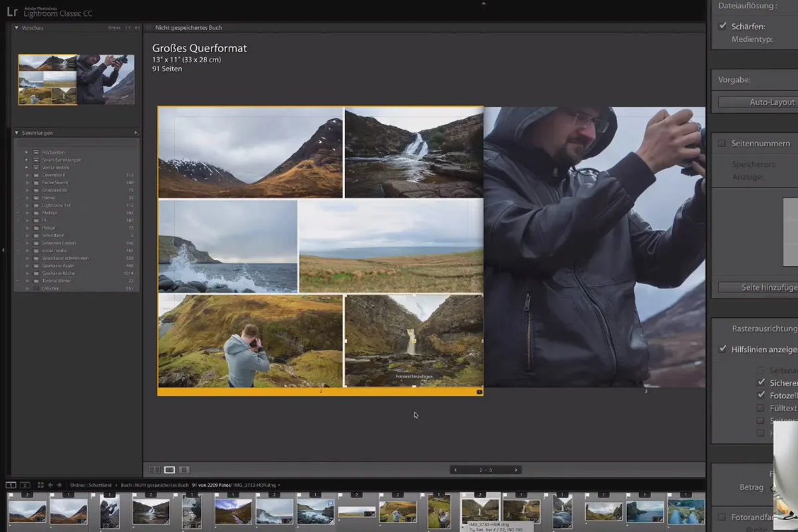Select grassy plain horizon photo cell
The height and width of the screenshot is (532, 798).
[391, 247]
